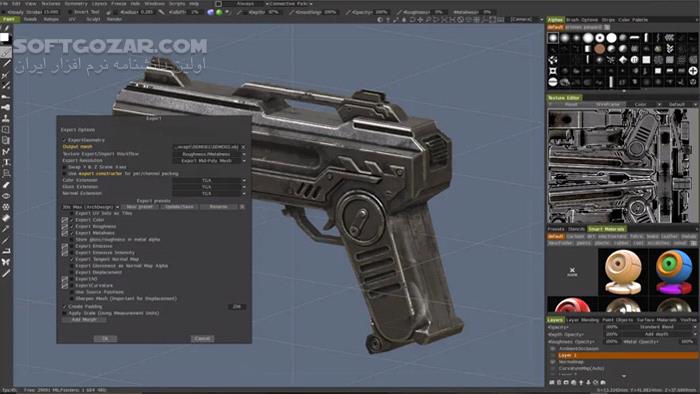Toggle the Create Padding checkbox

click(x=64, y=307)
